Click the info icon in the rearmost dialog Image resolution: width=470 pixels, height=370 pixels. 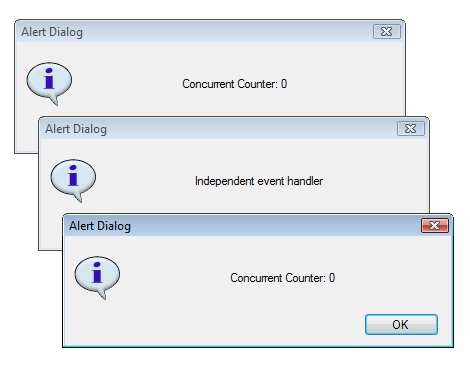pyautogui.click(x=49, y=83)
